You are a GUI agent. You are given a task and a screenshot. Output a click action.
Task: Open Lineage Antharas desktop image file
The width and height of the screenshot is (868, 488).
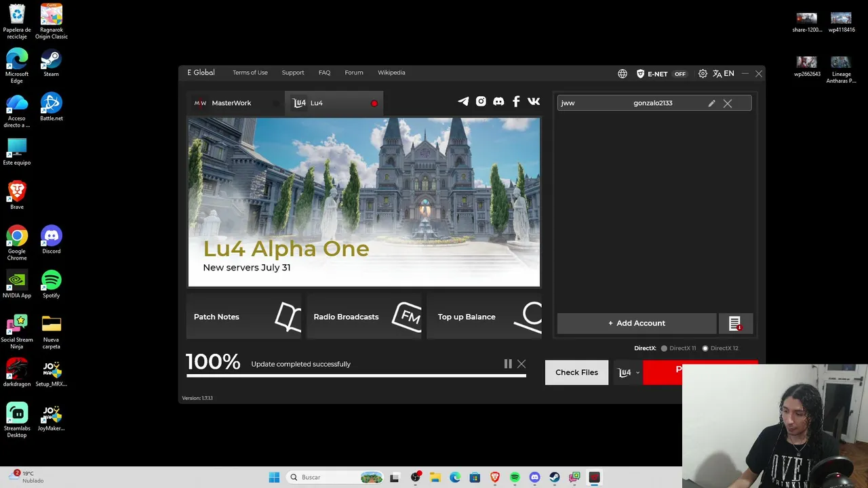841,70
